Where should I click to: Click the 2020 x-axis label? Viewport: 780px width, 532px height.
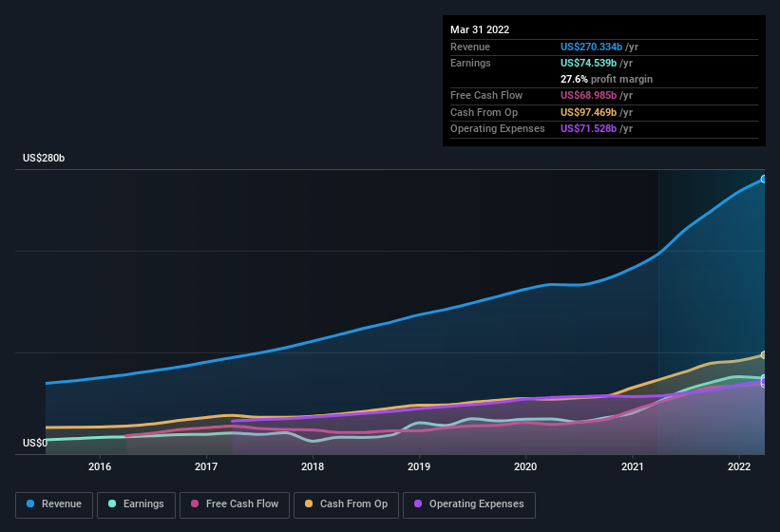525,466
